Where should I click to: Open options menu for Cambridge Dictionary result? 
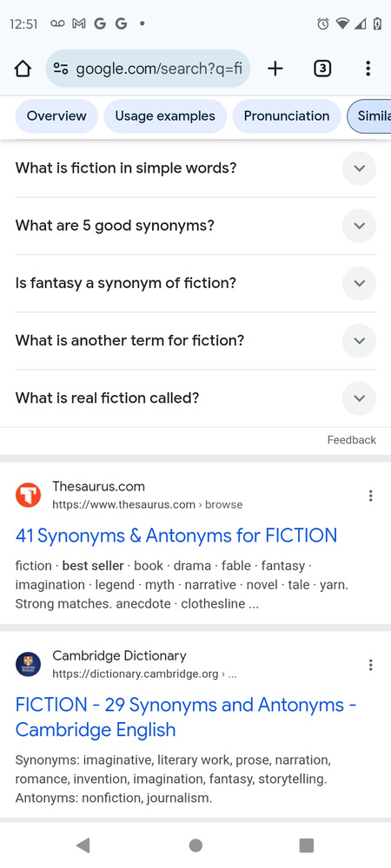tap(370, 665)
